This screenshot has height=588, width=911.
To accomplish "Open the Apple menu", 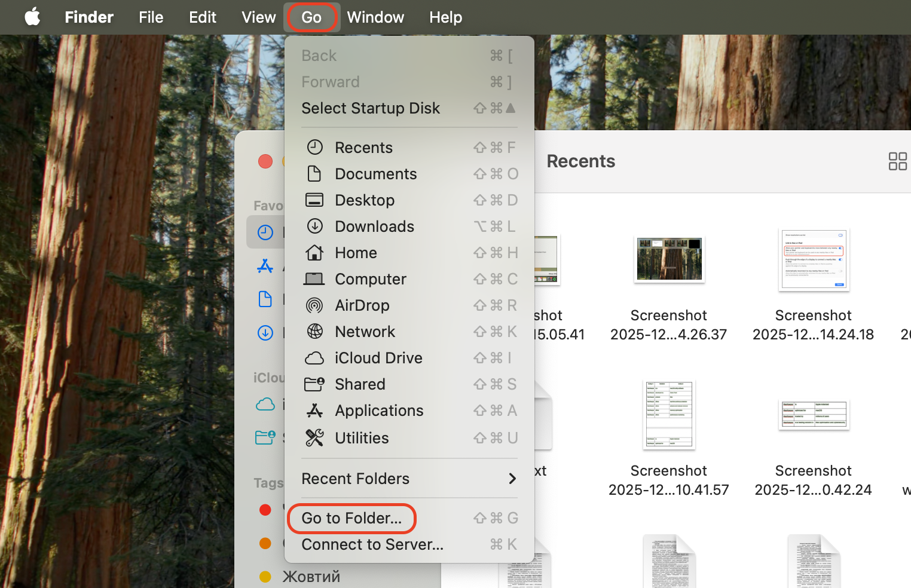I will [x=32, y=17].
